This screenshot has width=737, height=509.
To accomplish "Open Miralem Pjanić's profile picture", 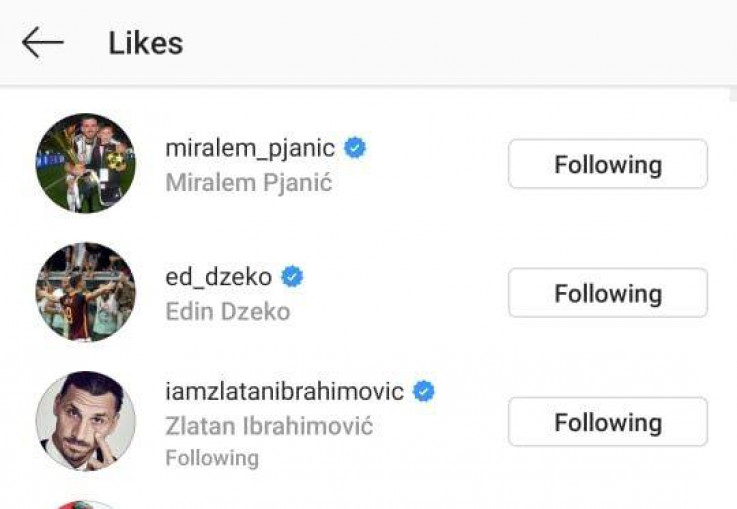I will (x=85, y=163).
